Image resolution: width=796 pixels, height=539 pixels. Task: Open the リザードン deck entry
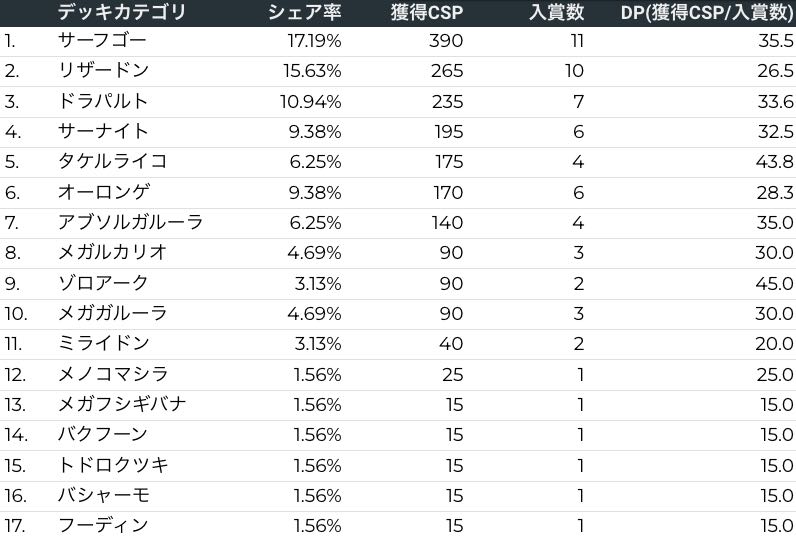103,71
